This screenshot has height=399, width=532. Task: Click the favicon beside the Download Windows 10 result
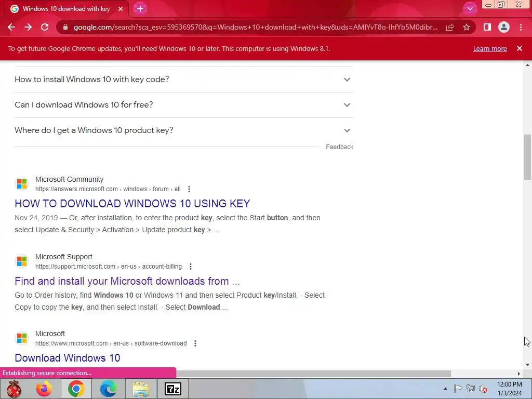click(x=22, y=338)
